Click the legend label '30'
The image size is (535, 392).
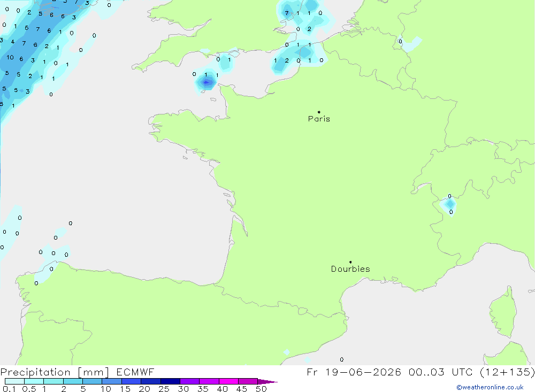(184, 389)
